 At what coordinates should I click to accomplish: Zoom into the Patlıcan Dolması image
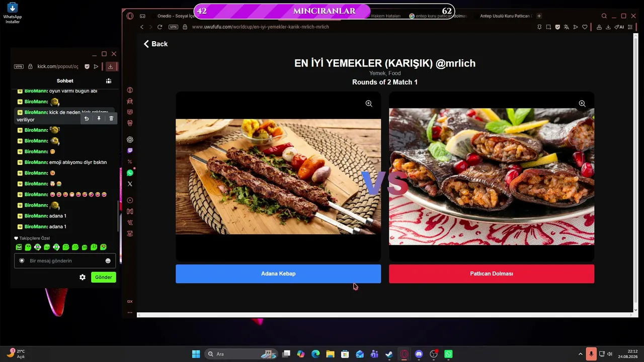click(x=582, y=104)
